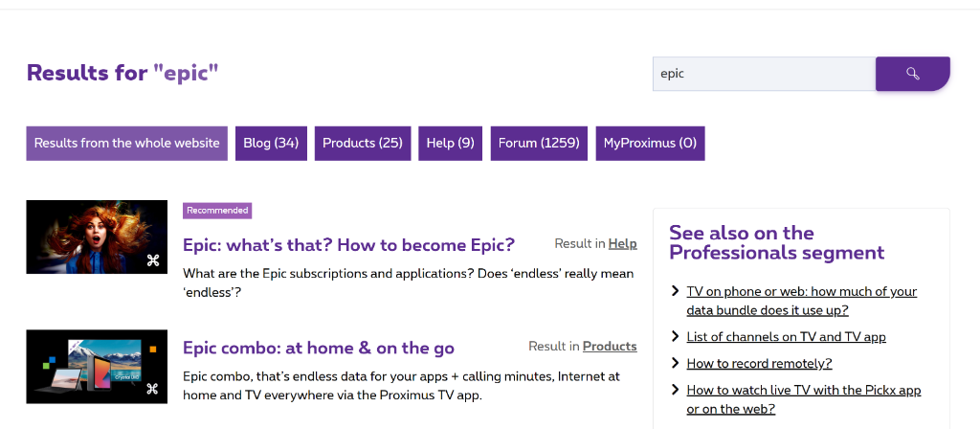This screenshot has height=429, width=980.
Task: Open "Epic: what's that? How to become Epic?"
Action: point(348,245)
